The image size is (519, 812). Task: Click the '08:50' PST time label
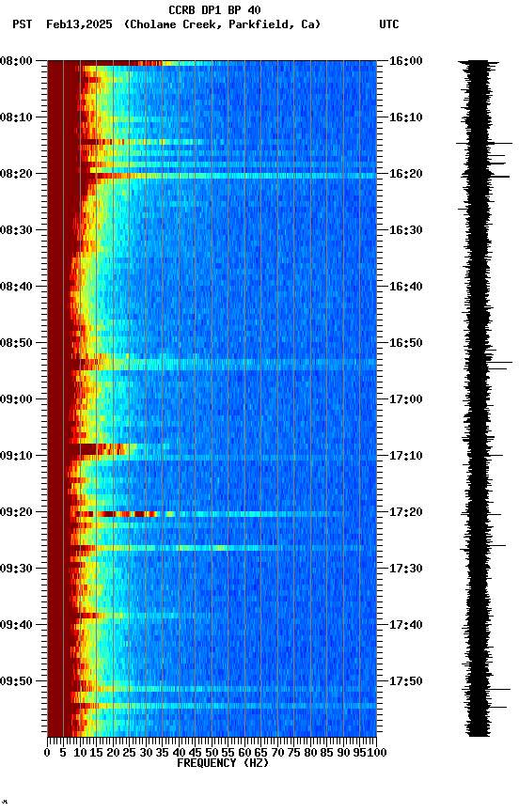point(16,343)
